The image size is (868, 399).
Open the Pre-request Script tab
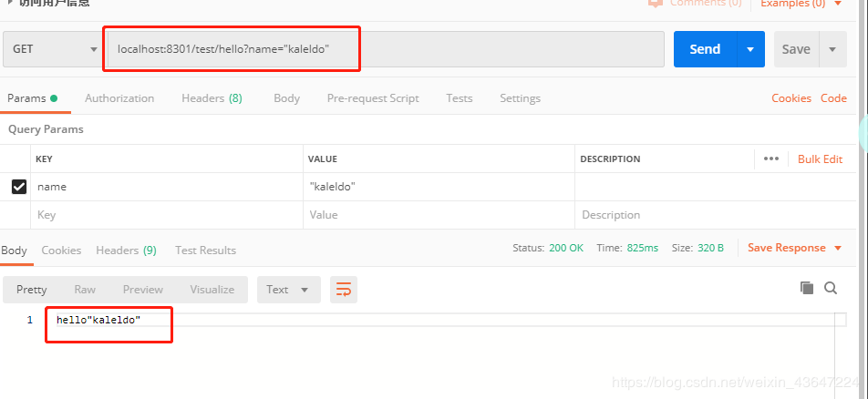coord(373,98)
